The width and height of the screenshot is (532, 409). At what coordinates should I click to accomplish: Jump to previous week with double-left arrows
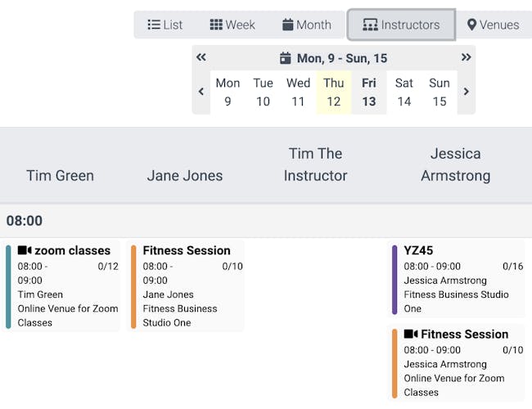201,57
